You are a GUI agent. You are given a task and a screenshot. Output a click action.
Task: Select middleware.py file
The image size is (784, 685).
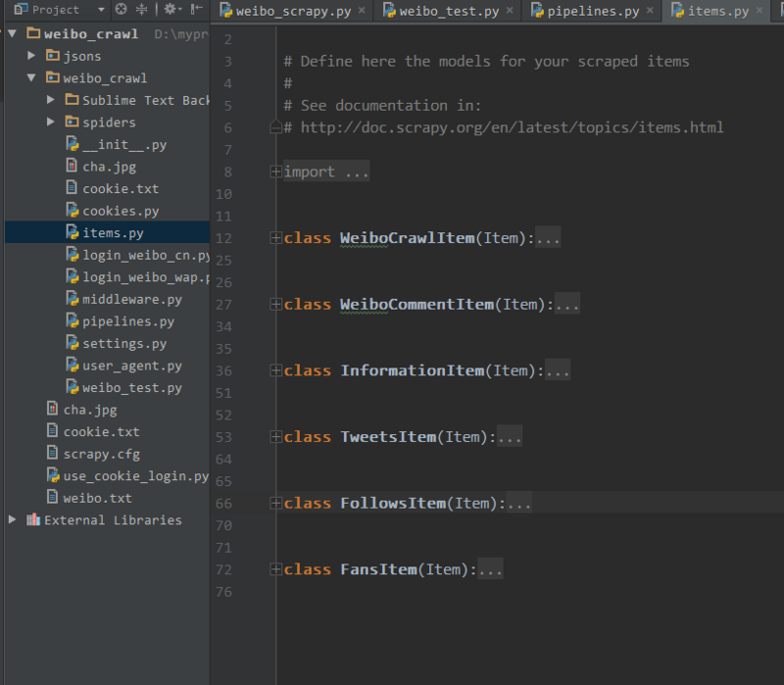coord(132,300)
